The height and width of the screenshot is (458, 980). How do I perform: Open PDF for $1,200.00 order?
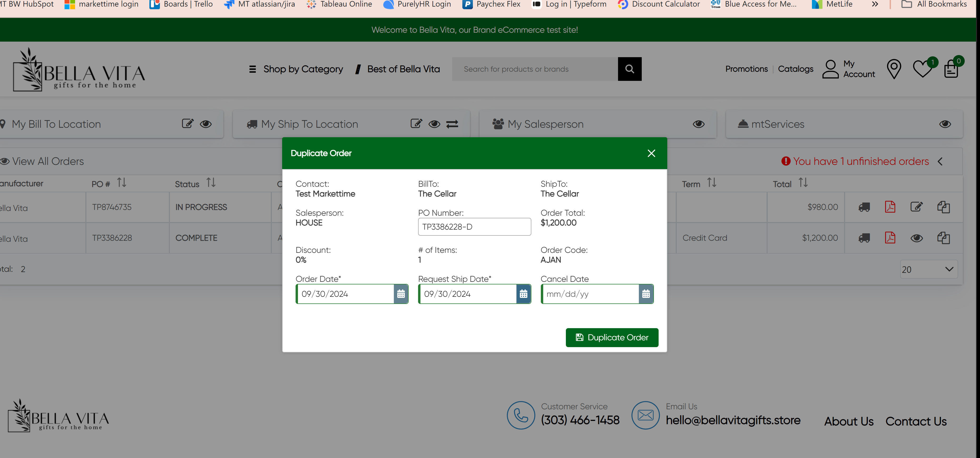coord(890,238)
